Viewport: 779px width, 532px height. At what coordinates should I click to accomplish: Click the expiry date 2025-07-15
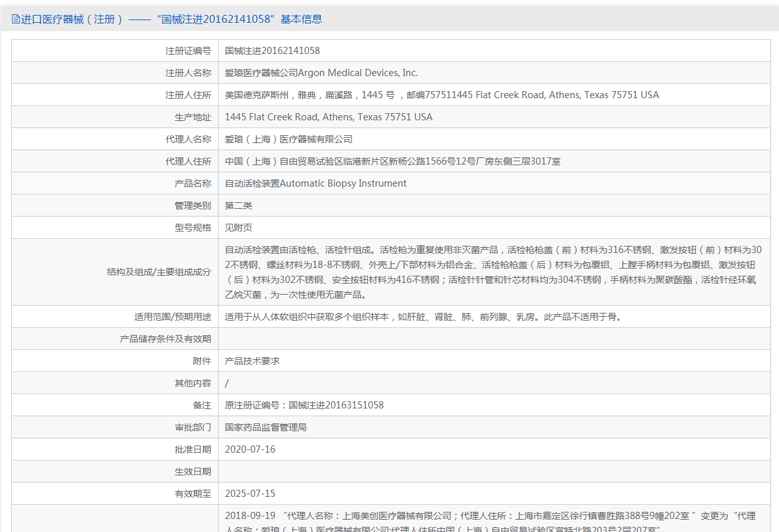(x=250, y=494)
